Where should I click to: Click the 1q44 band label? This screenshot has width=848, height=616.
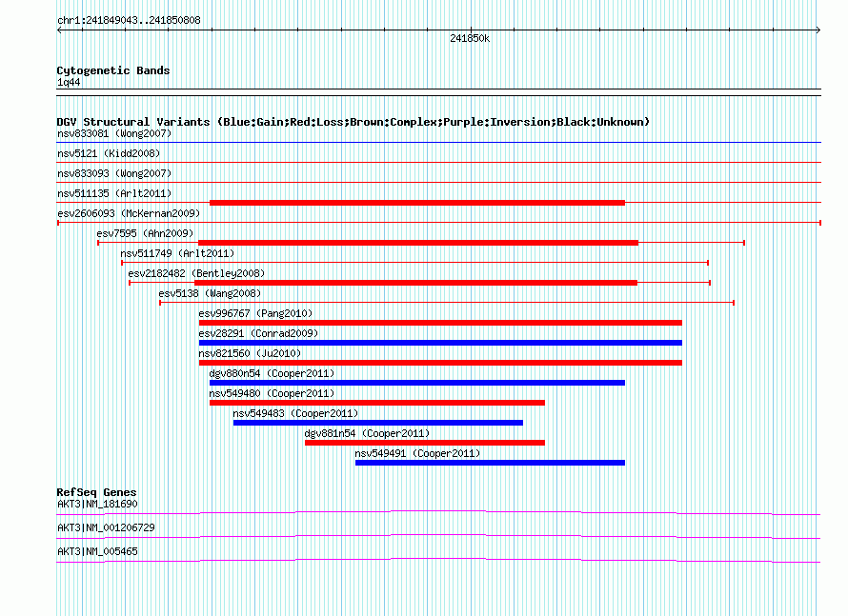[69, 82]
